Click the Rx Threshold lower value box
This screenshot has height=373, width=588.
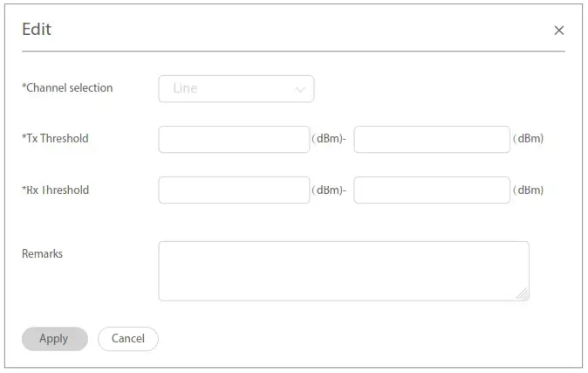pyautogui.click(x=234, y=190)
